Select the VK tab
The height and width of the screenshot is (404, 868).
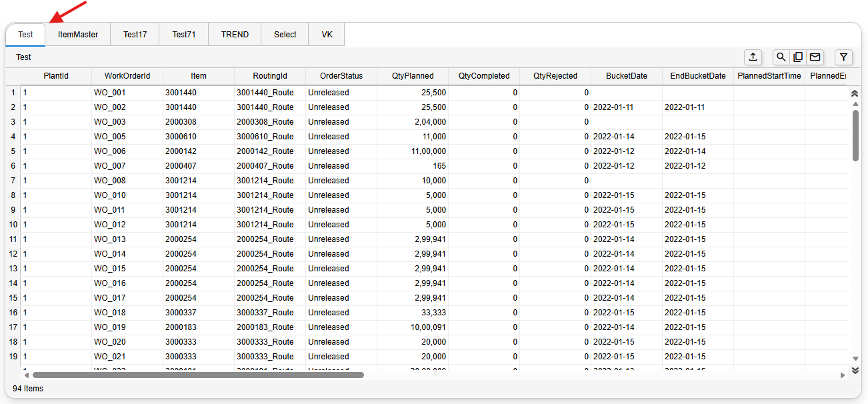pyautogui.click(x=327, y=35)
